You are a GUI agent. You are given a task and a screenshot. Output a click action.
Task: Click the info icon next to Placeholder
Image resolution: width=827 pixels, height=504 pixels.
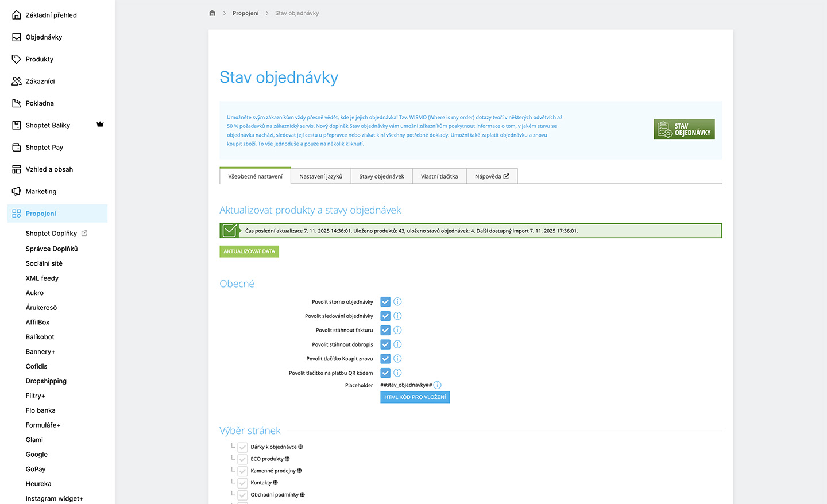[438, 385]
